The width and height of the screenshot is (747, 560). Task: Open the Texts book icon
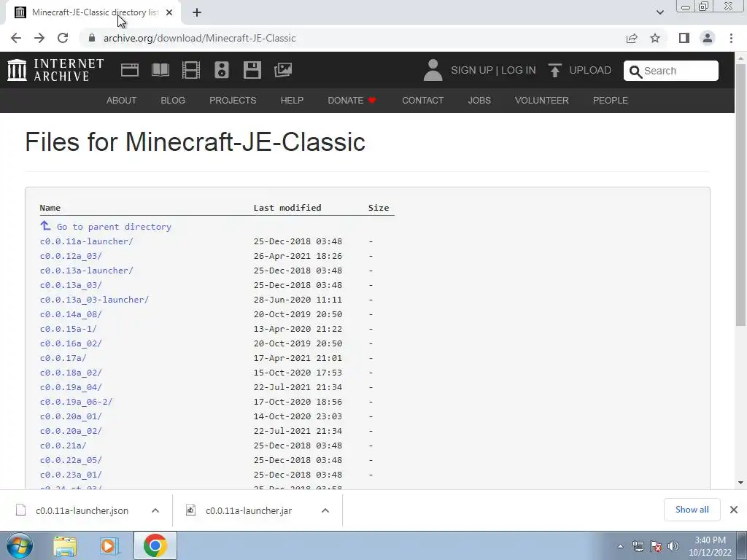coord(160,70)
